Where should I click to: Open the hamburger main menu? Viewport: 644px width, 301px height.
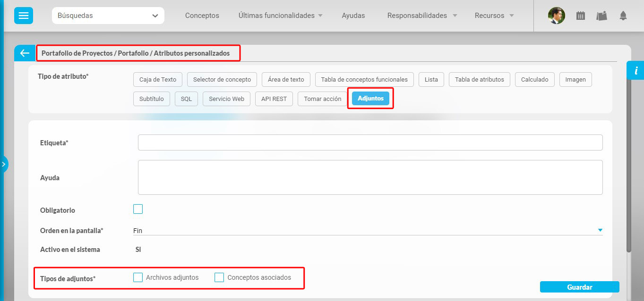(x=23, y=16)
